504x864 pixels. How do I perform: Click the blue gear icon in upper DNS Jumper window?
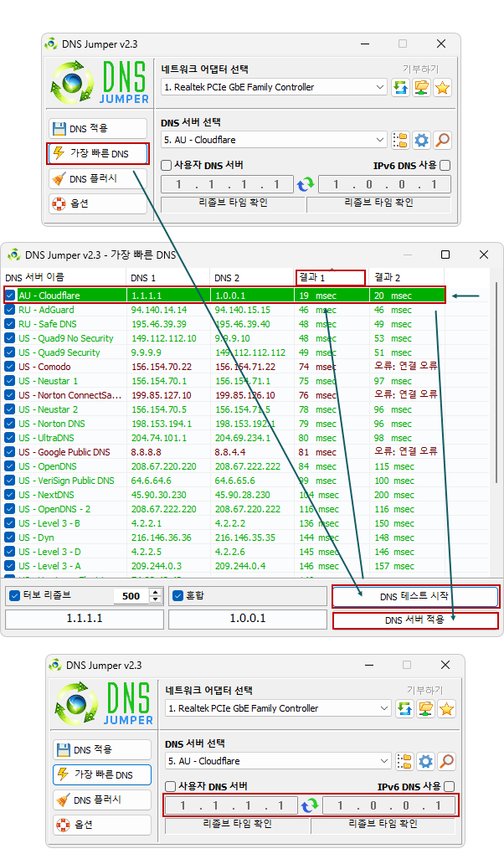point(421,140)
